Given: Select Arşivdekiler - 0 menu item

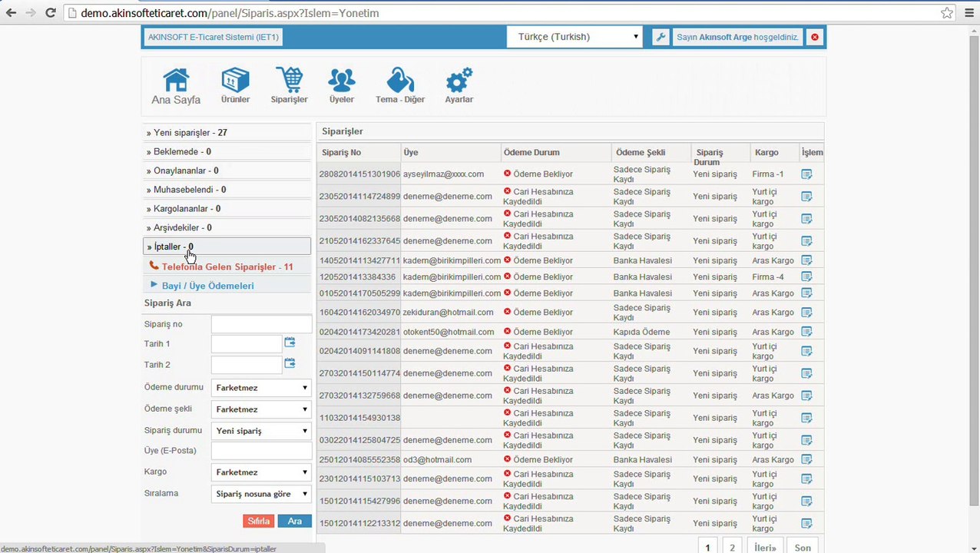Looking at the screenshot, I should pyautogui.click(x=227, y=227).
